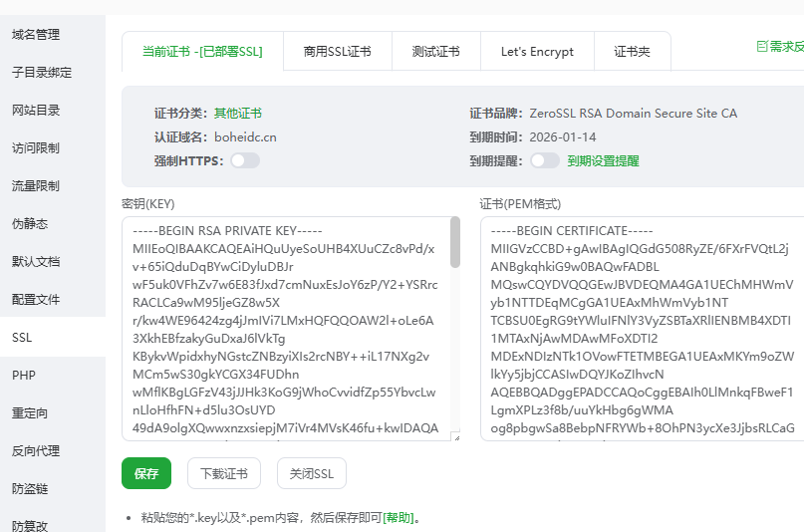Image resolution: width=804 pixels, height=532 pixels.
Task: Open 子目录绑定 sidebar item
Action: (x=42, y=73)
